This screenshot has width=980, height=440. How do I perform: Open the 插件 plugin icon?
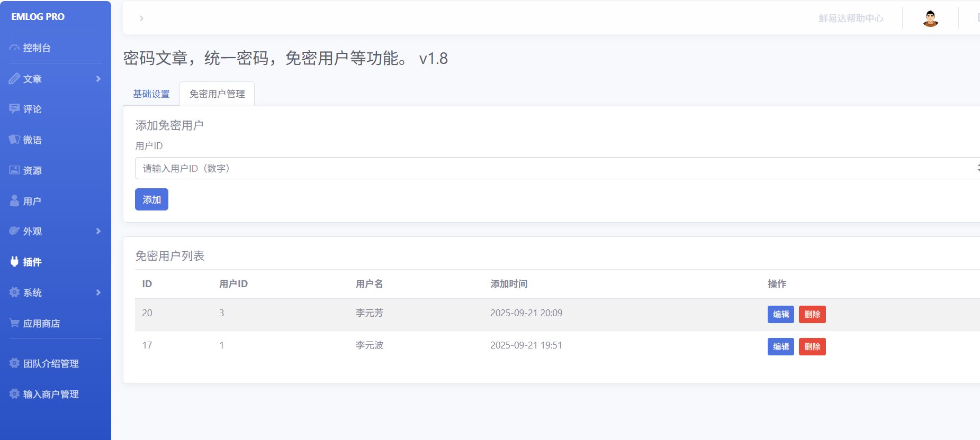coord(14,262)
